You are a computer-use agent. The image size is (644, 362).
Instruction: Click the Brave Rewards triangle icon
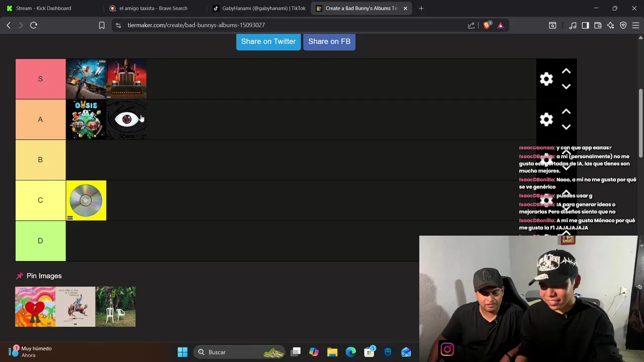click(500, 25)
